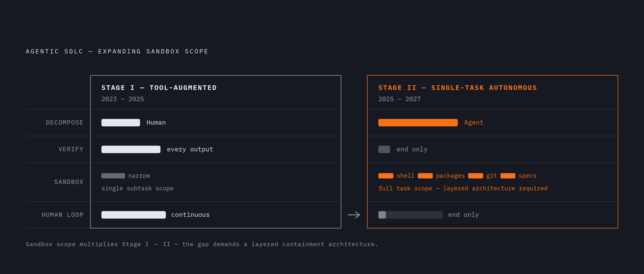Viewport: 644px width, 274px height.
Task: Click the 'specs' label
Action: click(528, 176)
